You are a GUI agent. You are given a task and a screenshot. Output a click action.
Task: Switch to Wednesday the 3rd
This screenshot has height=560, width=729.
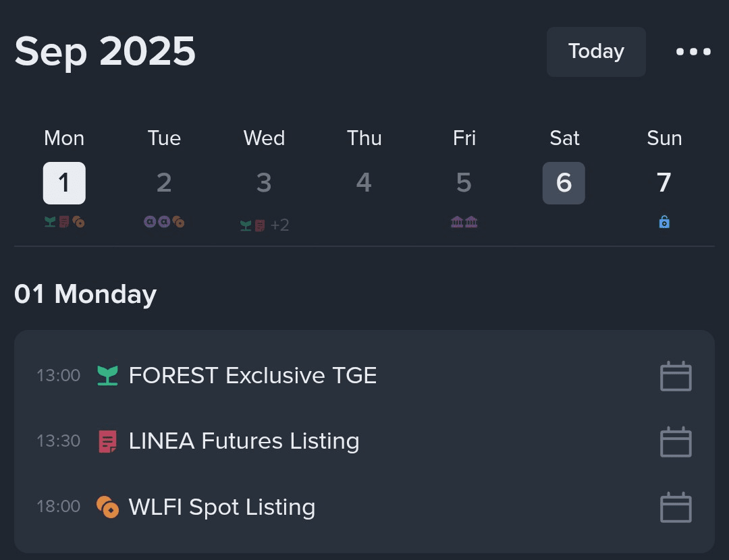[x=264, y=183]
